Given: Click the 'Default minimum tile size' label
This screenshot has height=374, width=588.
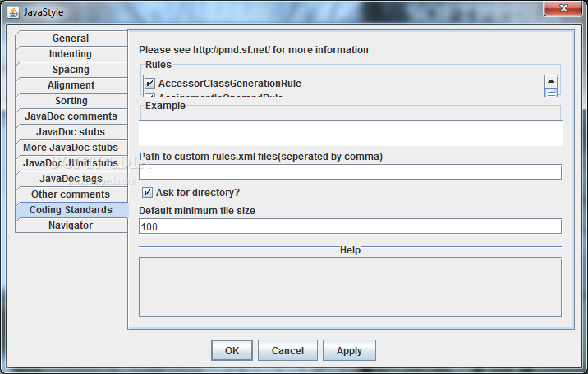Looking at the screenshot, I should pyautogui.click(x=197, y=211).
